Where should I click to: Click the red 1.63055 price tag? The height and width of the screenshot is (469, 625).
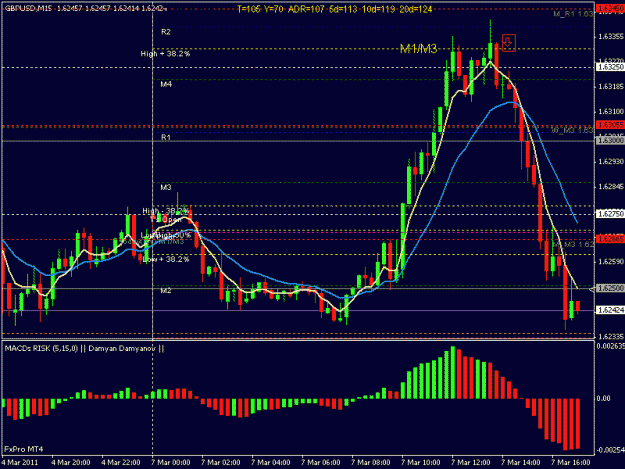point(610,125)
